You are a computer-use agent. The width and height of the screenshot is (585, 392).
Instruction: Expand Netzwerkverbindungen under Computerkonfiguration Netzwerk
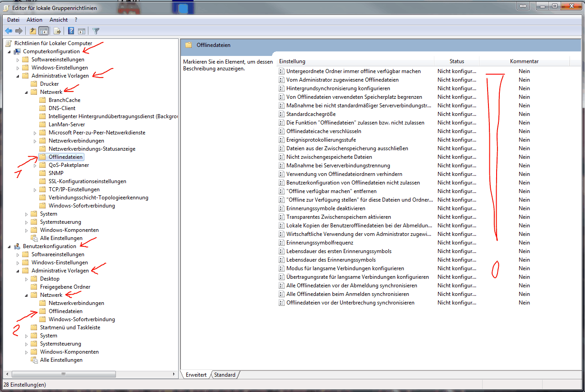coord(35,141)
